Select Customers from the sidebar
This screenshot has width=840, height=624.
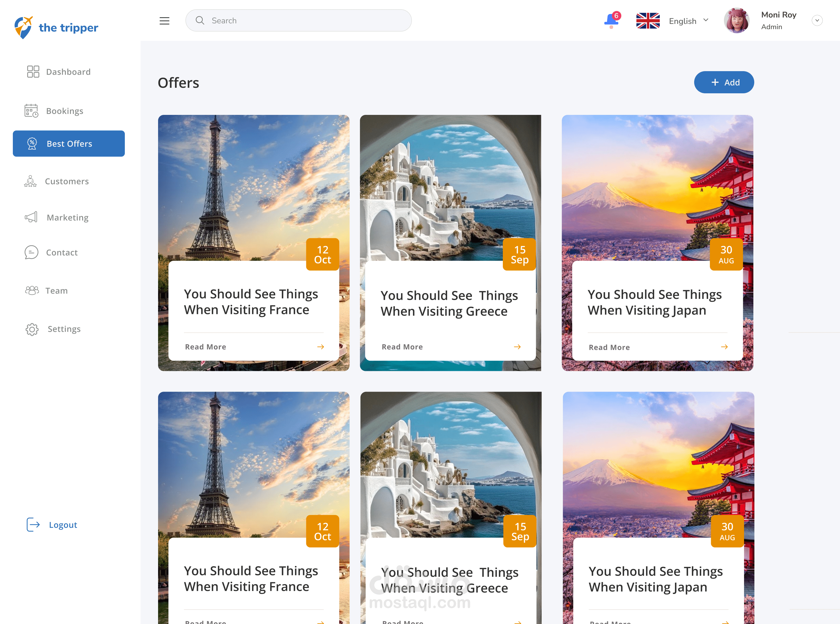click(x=66, y=181)
